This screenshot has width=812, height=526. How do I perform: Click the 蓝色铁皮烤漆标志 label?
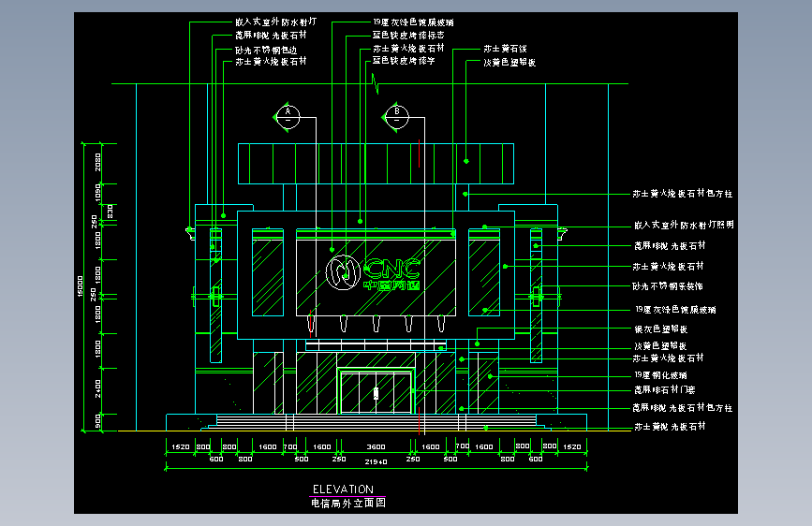pyautogui.click(x=408, y=36)
